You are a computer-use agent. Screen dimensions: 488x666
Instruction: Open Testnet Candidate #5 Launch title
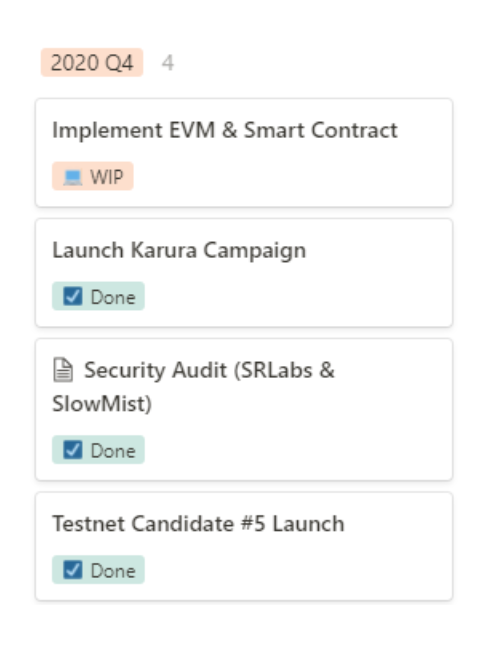point(198,524)
